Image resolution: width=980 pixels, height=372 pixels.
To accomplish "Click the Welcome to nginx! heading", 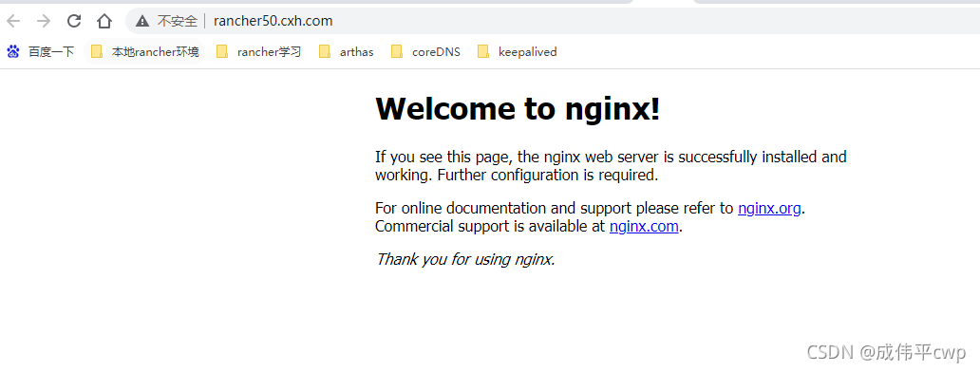I will (x=518, y=109).
